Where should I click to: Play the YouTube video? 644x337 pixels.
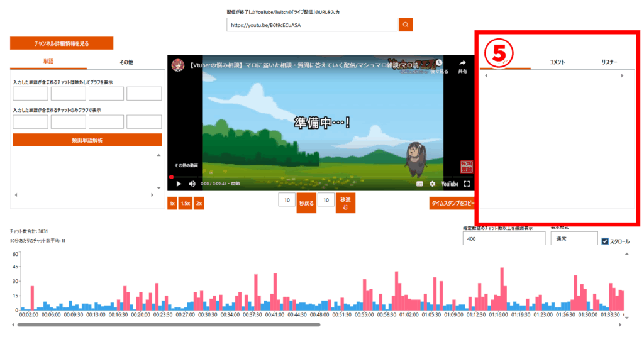click(x=179, y=184)
